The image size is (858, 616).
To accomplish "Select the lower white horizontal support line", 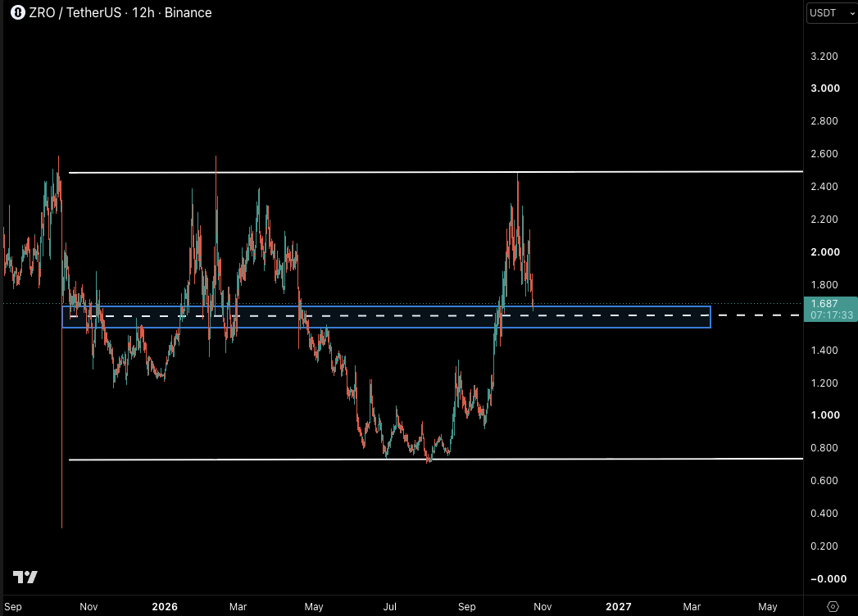I will pos(436,459).
